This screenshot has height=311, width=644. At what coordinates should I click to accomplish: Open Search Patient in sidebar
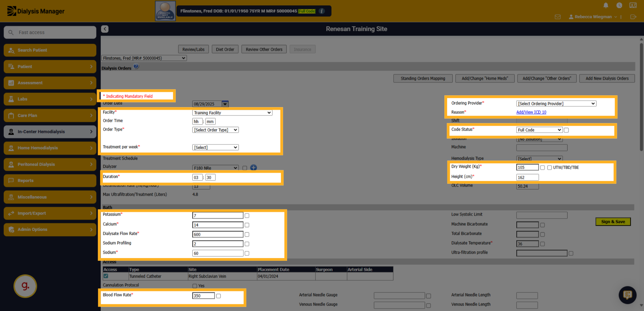(x=50, y=50)
